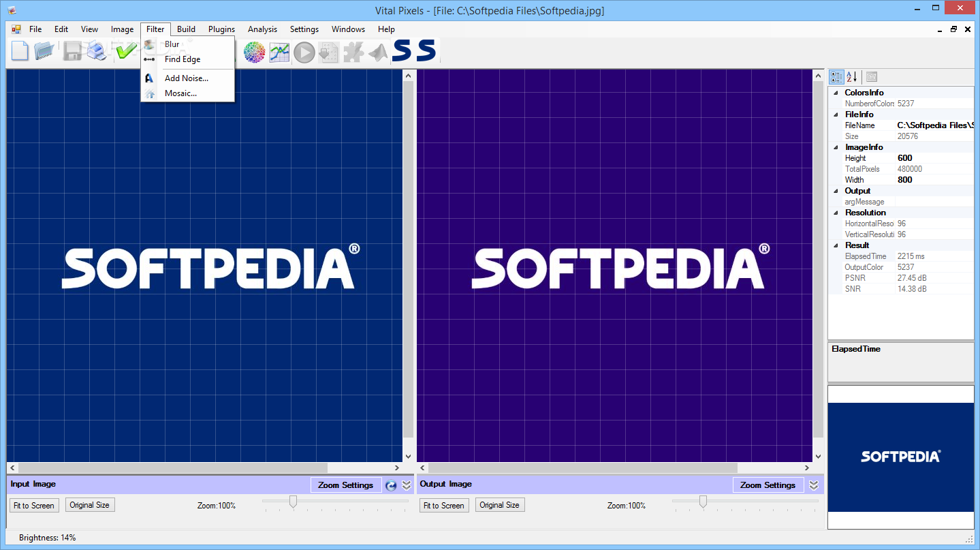
Task: Click the refresh icon in the Input Image bar
Action: 391,485
